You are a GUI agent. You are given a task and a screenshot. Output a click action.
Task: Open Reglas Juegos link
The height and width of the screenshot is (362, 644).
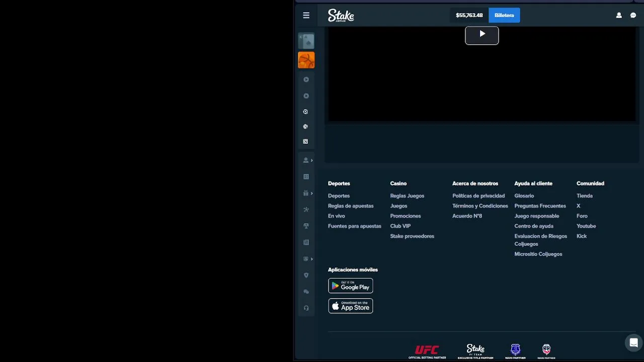[x=407, y=196]
